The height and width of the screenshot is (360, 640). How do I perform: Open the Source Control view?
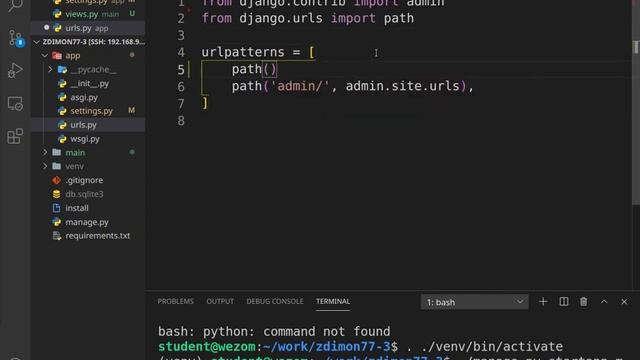pos(16,38)
